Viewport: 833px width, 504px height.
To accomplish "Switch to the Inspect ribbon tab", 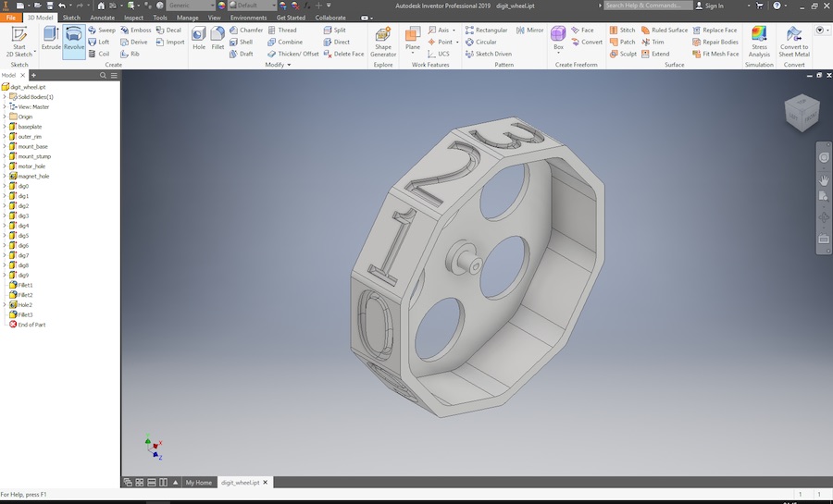I will click(x=133, y=18).
